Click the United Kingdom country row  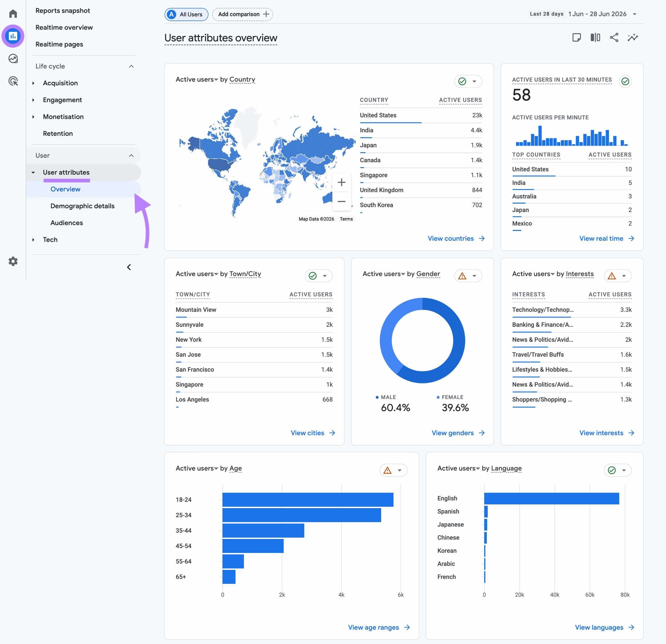tap(421, 190)
